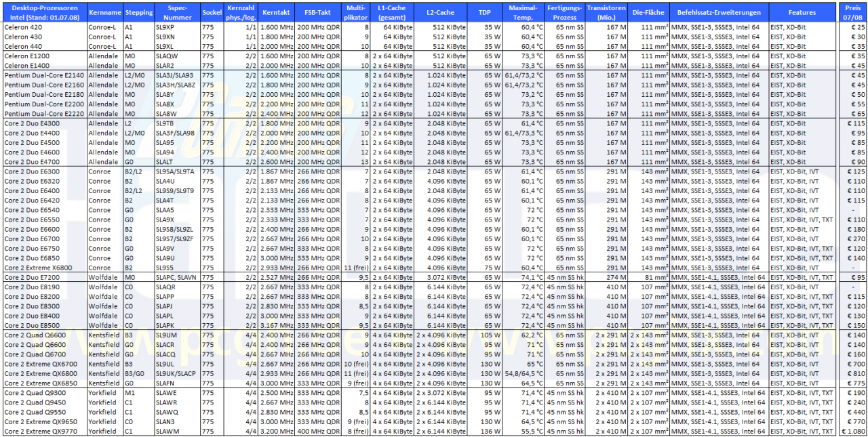This screenshot has width=868, height=437.
Task: Select the Kerntakt column header
Action: coord(276,13)
